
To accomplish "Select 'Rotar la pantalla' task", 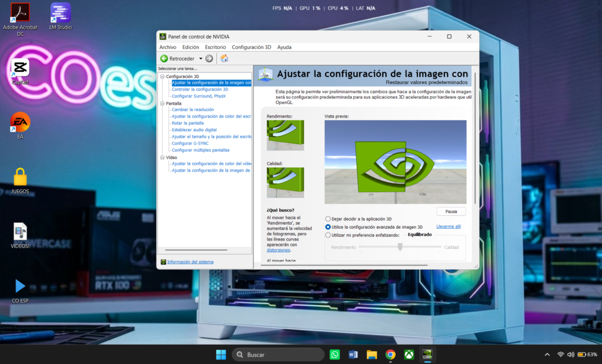I will (x=188, y=123).
